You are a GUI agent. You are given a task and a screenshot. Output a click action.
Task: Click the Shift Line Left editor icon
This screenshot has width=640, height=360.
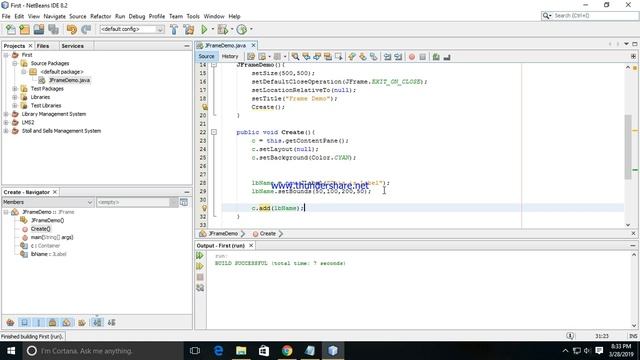[387, 57]
